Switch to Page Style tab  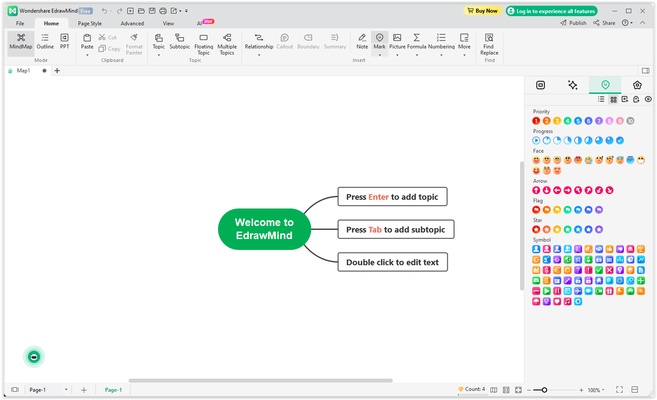click(90, 23)
